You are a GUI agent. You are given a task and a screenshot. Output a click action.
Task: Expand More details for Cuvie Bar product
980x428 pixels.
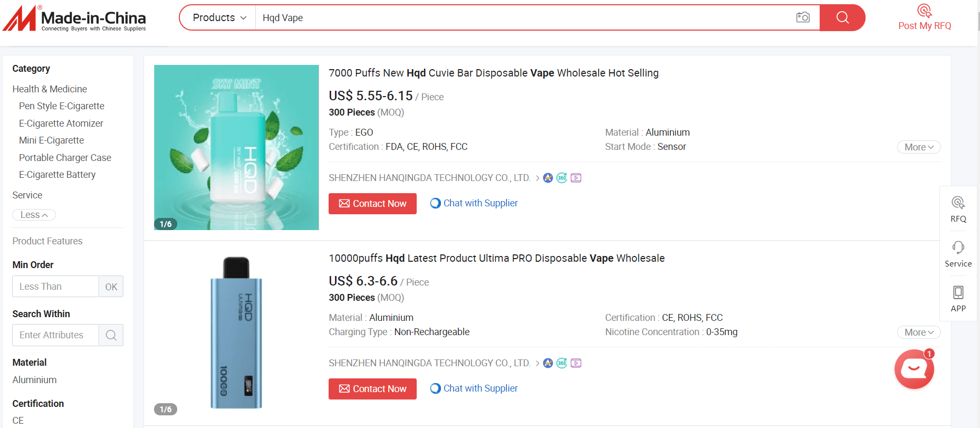919,147
